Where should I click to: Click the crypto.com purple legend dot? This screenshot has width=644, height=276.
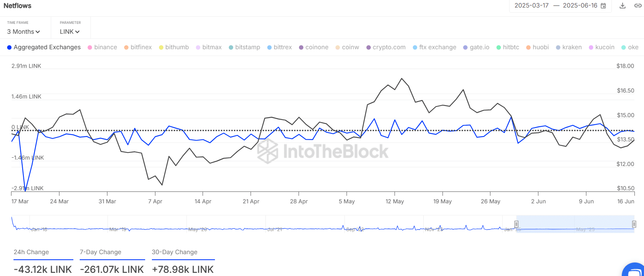(x=368, y=47)
